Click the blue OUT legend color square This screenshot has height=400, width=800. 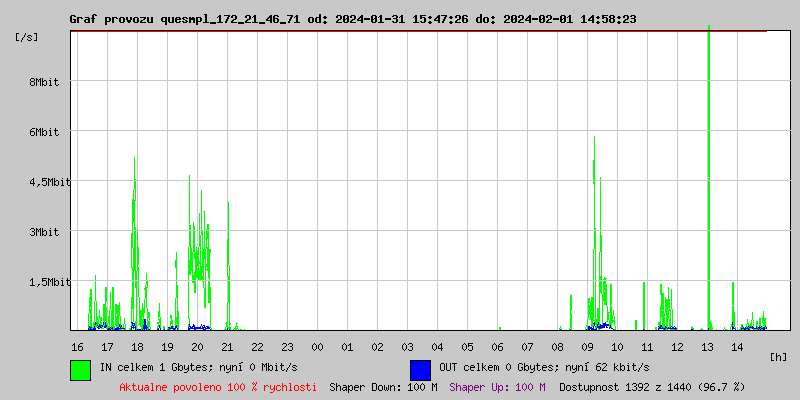tap(420, 369)
